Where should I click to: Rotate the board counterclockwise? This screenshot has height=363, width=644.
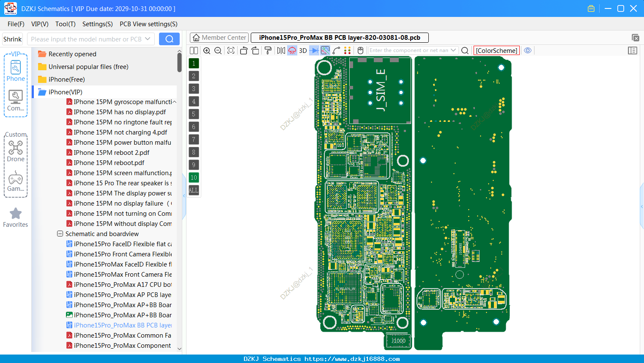click(244, 50)
